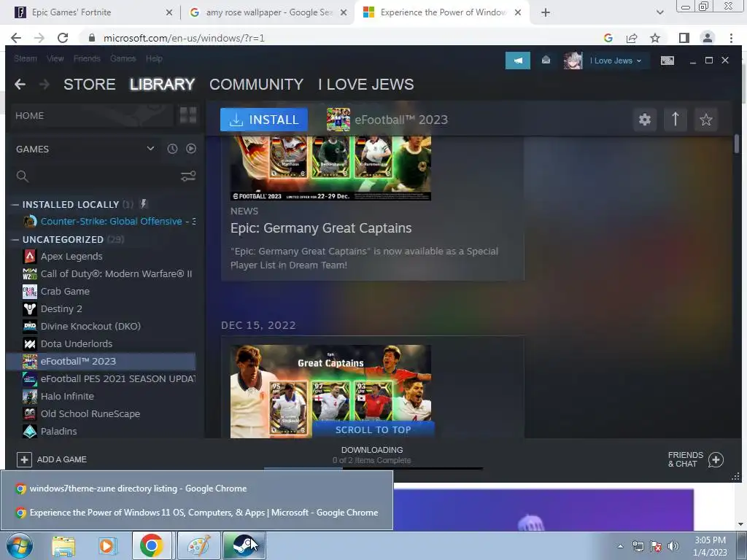Open Chrome side panel icon
Image resolution: width=747 pixels, height=560 pixels.
pos(684,38)
